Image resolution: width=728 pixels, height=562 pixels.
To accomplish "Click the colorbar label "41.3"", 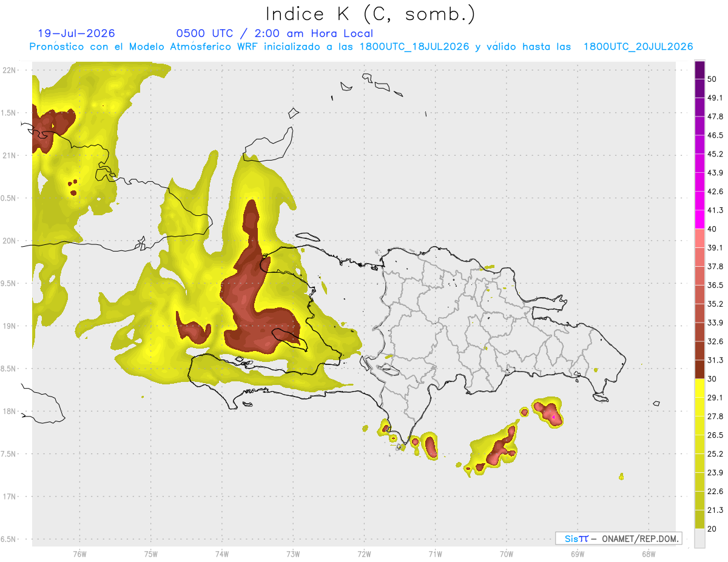I will point(715,210).
